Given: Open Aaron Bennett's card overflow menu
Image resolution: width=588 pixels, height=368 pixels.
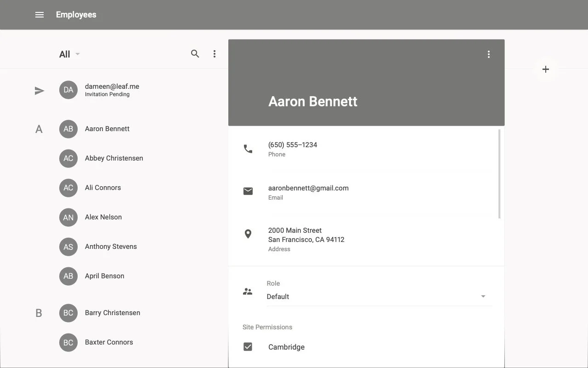Looking at the screenshot, I should [488, 54].
